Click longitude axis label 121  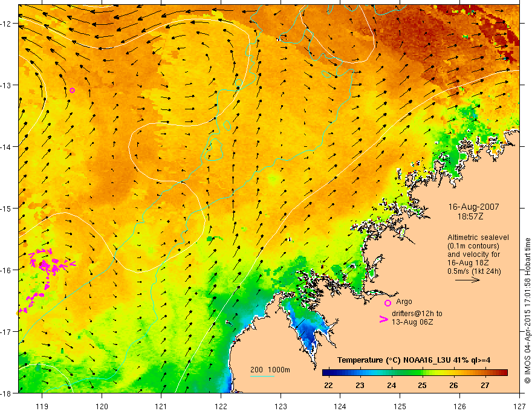(161, 406)
